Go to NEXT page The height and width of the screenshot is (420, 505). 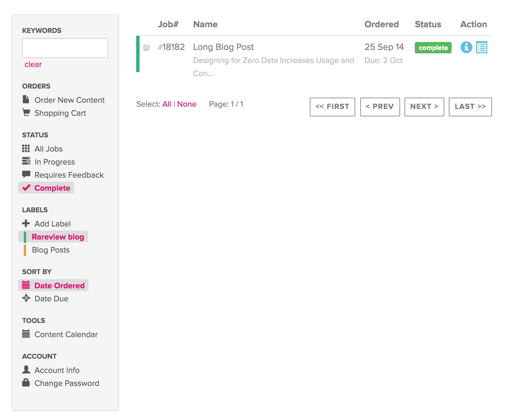(x=424, y=107)
